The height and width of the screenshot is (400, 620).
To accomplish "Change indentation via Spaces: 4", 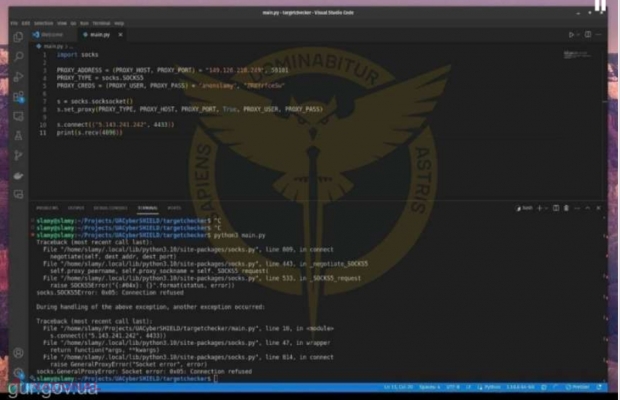I will point(429,387).
